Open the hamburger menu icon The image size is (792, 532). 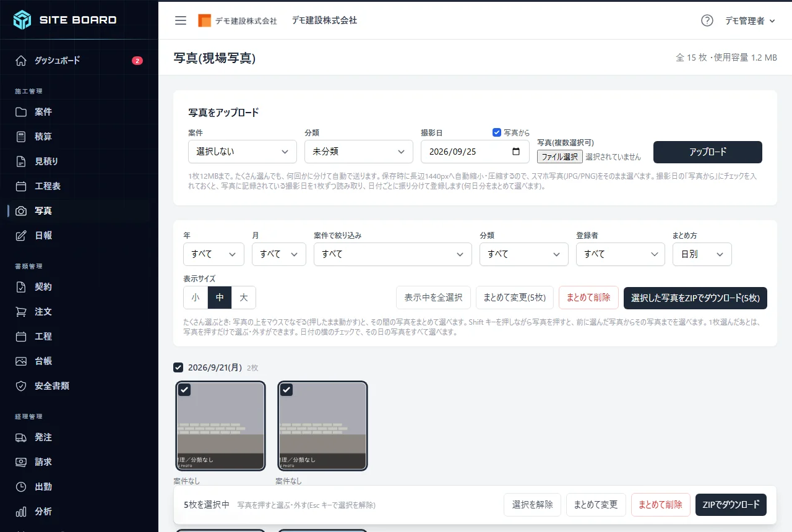181,20
